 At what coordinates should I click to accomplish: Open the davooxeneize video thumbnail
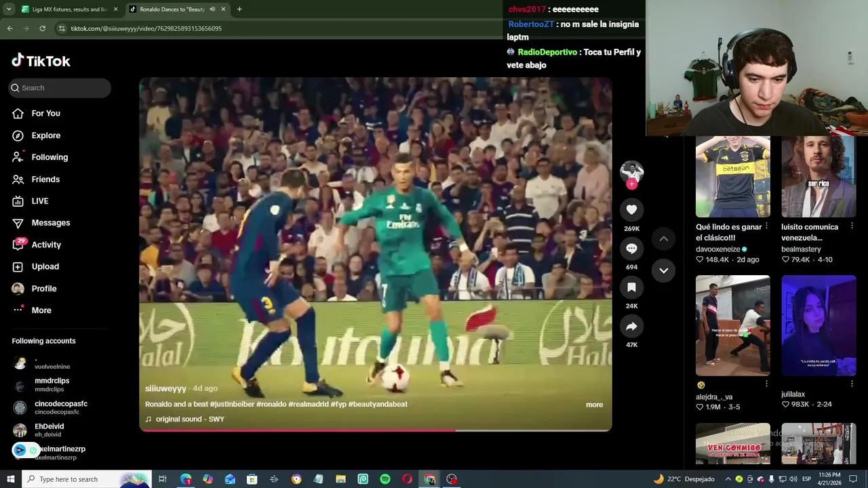tap(733, 176)
